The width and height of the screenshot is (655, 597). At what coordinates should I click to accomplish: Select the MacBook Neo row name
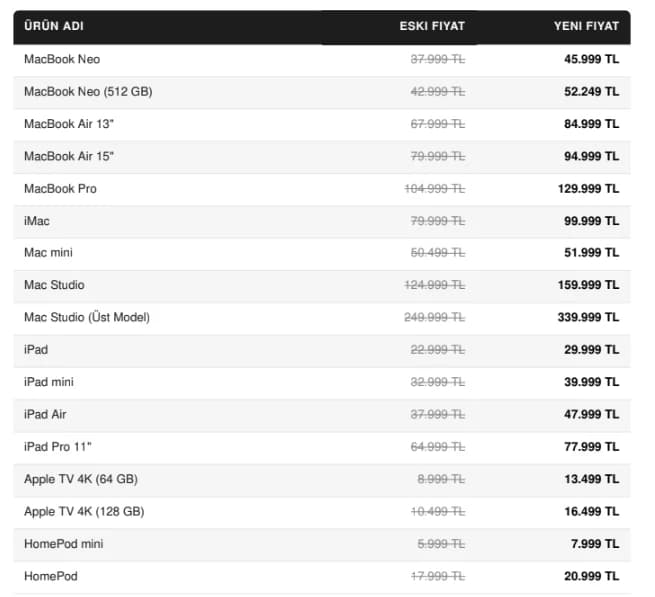pos(62,59)
